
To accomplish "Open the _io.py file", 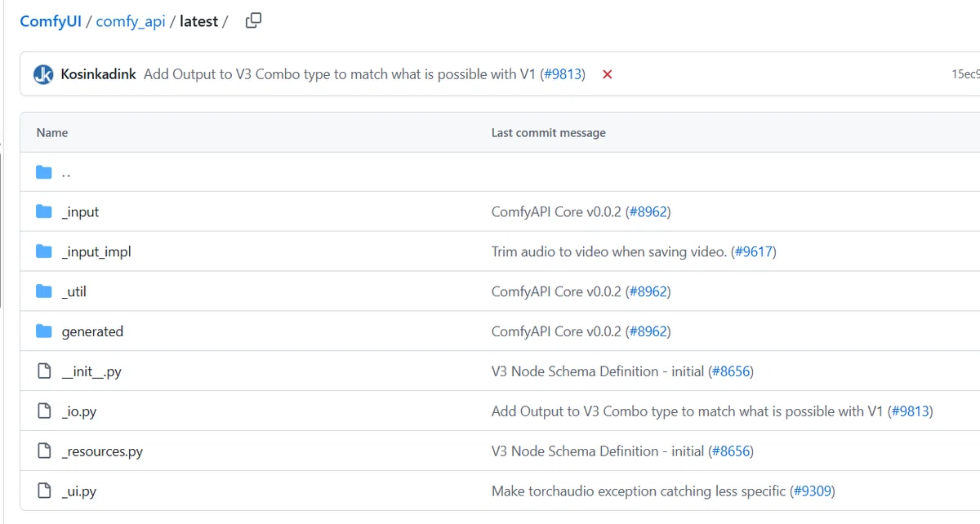I will pos(78,411).
